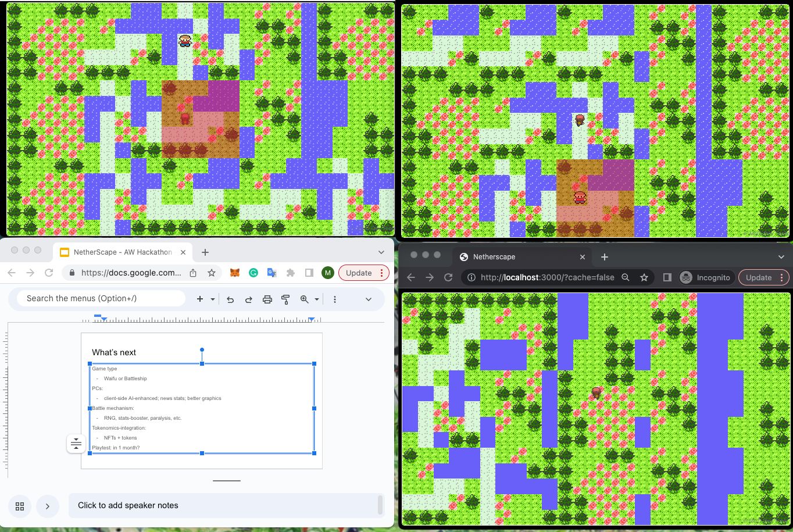Click the Search the menus field
The height and width of the screenshot is (532, 793).
pos(101,298)
